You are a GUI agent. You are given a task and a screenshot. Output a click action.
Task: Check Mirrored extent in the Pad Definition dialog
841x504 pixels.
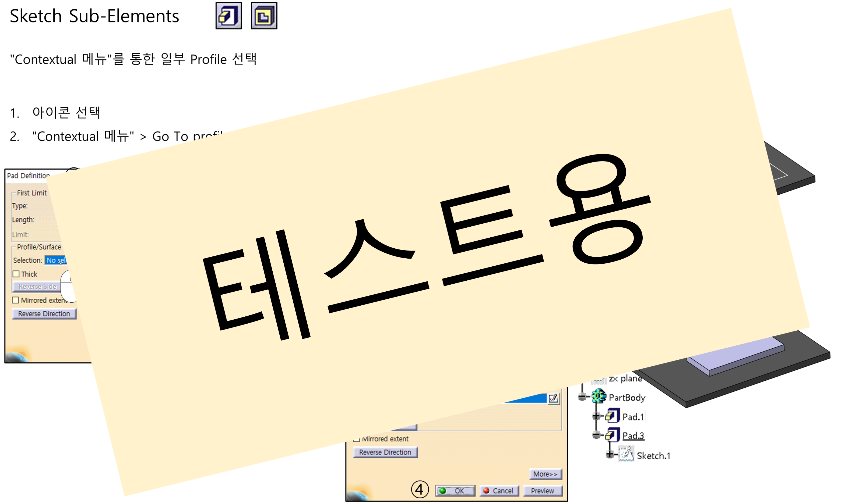pyautogui.click(x=16, y=300)
